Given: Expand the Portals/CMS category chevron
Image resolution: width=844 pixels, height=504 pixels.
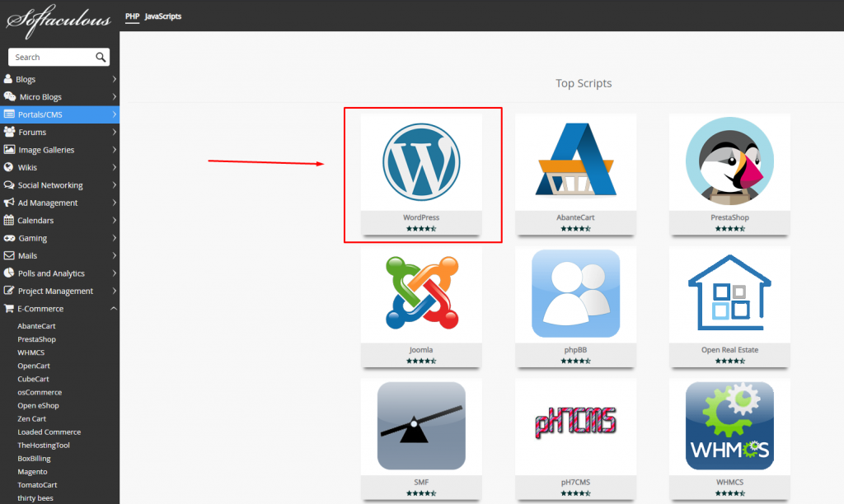Looking at the screenshot, I should [114, 114].
